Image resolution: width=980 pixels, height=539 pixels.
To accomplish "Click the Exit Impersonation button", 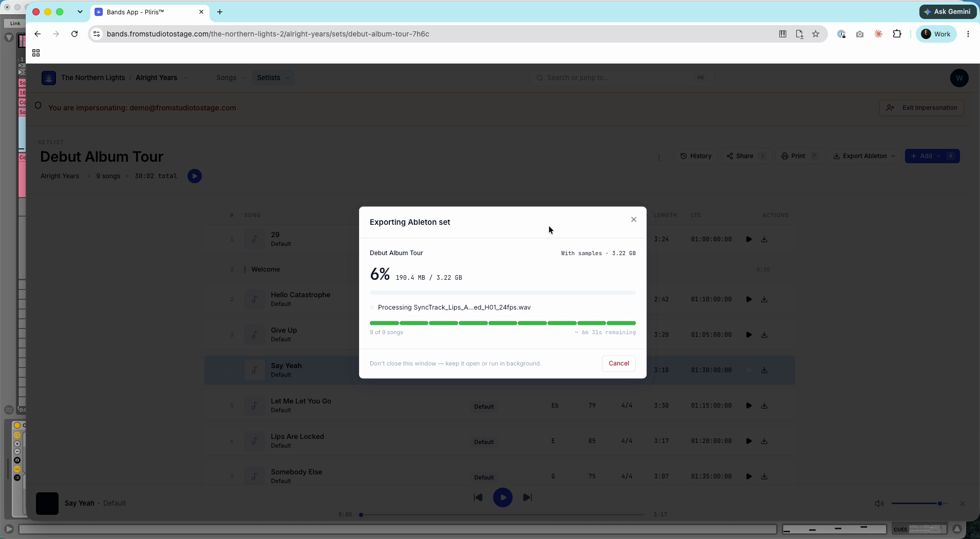I will [921, 108].
